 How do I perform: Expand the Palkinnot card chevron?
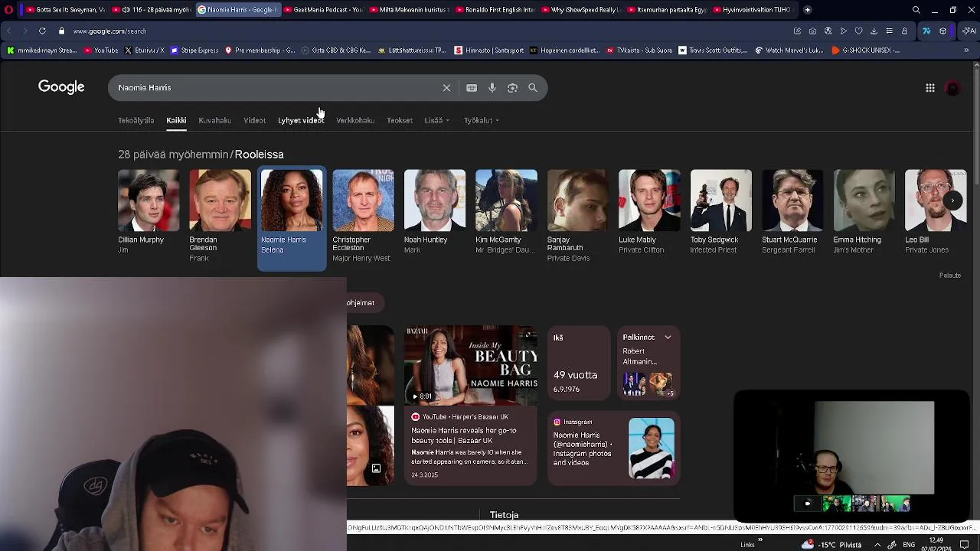tap(668, 337)
